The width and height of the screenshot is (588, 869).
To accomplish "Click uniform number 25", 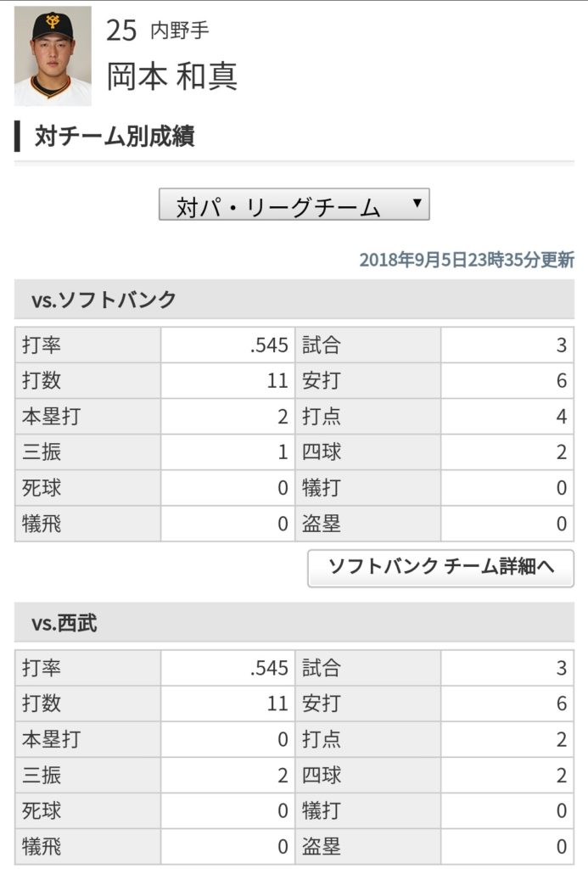I will (120, 30).
